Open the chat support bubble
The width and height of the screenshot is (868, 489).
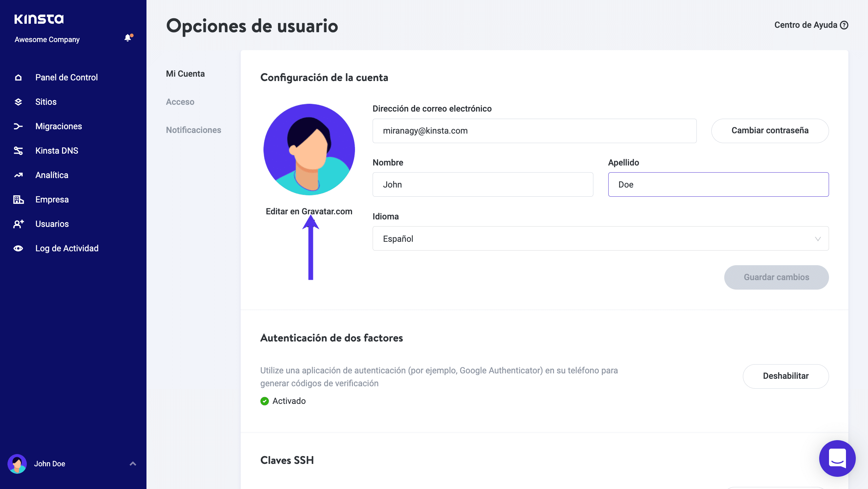[x=837, y=458]
